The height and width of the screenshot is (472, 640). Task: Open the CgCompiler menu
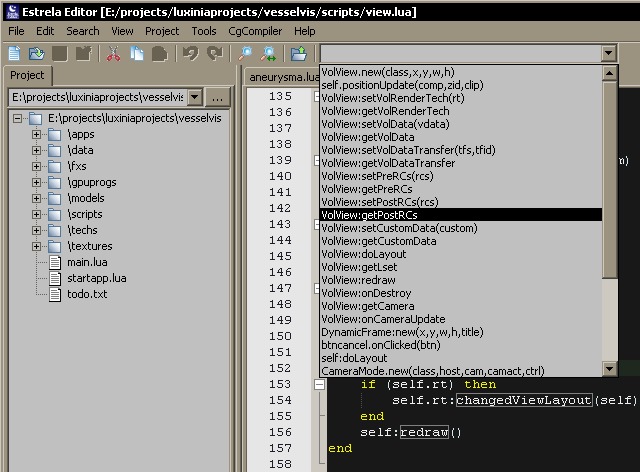click(254, 31)
